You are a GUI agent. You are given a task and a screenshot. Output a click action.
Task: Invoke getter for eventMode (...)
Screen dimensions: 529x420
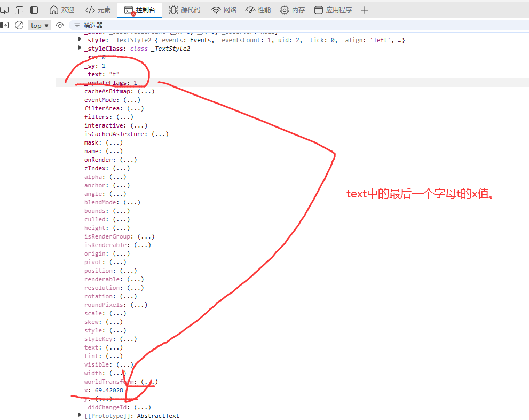click(x=131, y=100)
